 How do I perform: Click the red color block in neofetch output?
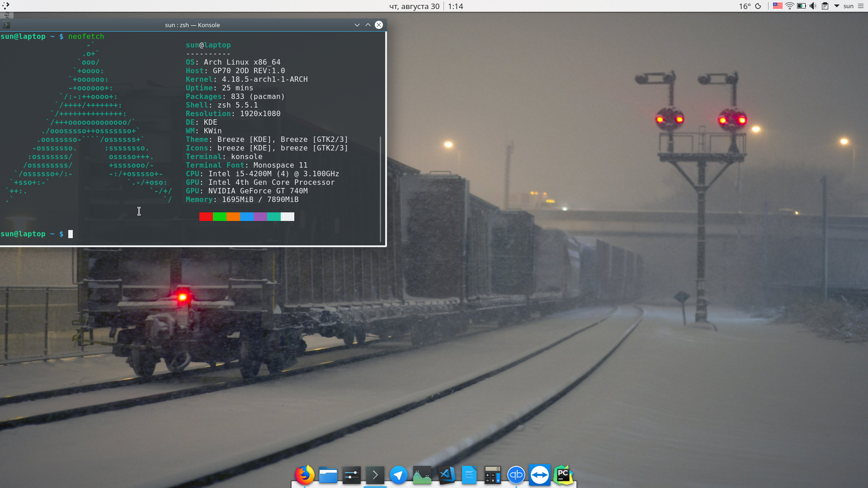click(x=206, y=216)
